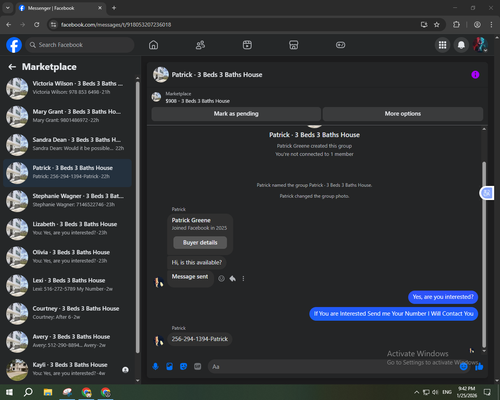Click the '256-294-1394-Patrick' message
The height and width of the screenshot is (400, 500).
(x=200, y=339)
